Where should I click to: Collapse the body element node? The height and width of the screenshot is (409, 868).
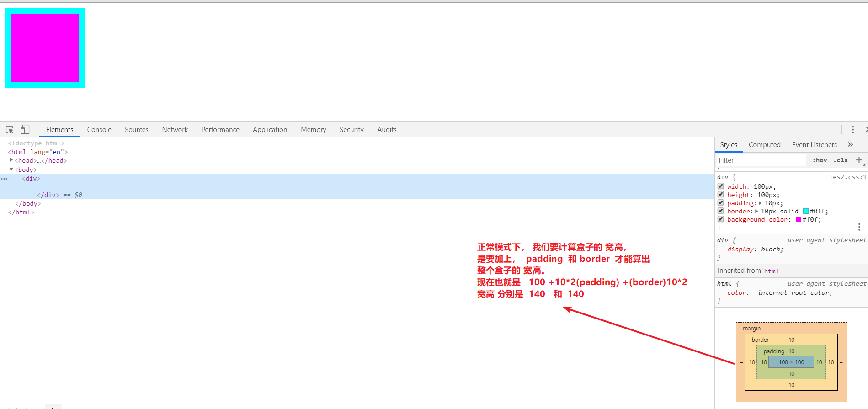pyautogui.click(x=11, y=170)
